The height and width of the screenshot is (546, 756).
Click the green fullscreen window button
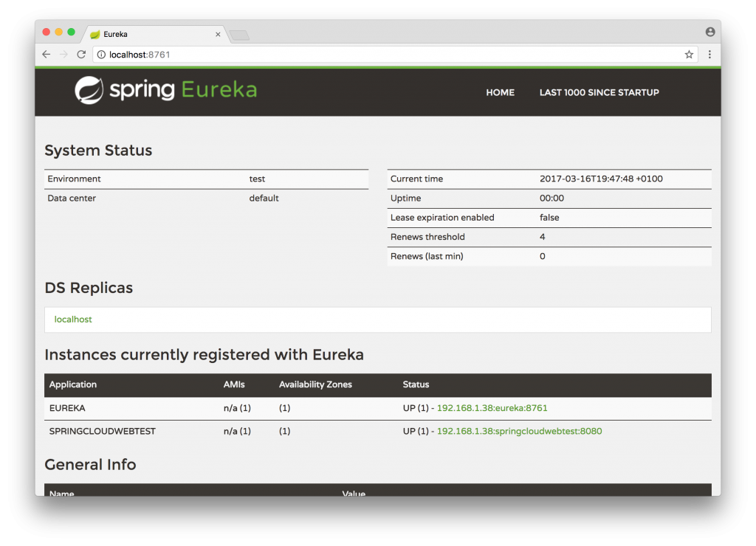(x=72, y=32)
